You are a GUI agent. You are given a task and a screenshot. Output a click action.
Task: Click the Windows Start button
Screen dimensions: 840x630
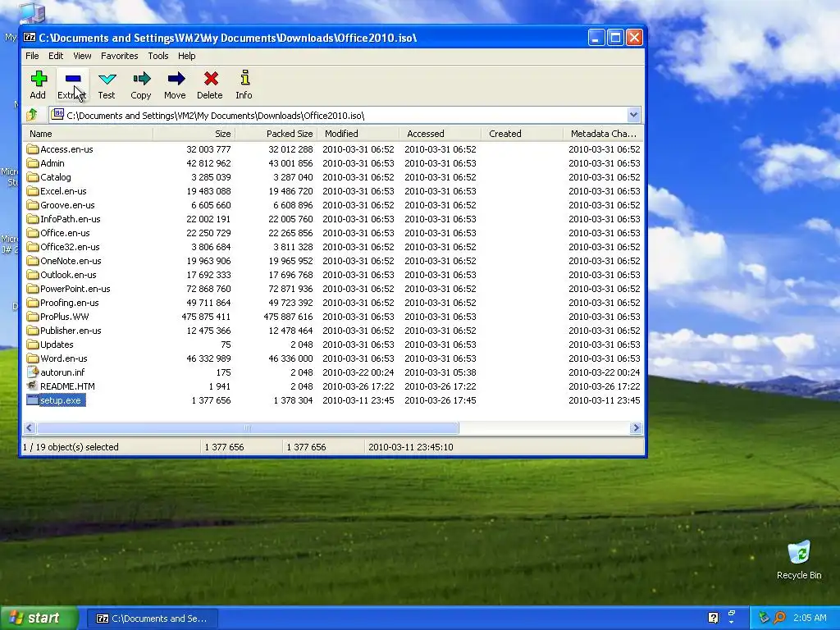tap(39, 619)
